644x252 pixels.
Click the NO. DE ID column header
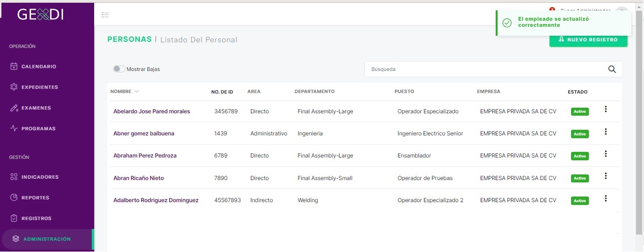pos(222,92)
